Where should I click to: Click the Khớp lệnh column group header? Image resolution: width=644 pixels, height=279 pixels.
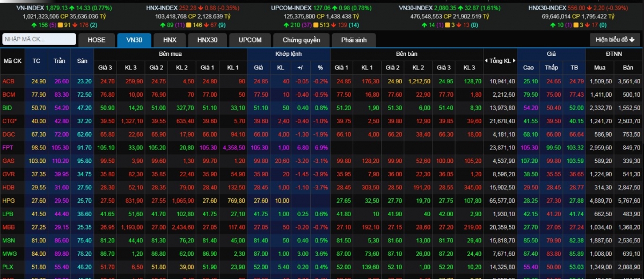(288, 54)
